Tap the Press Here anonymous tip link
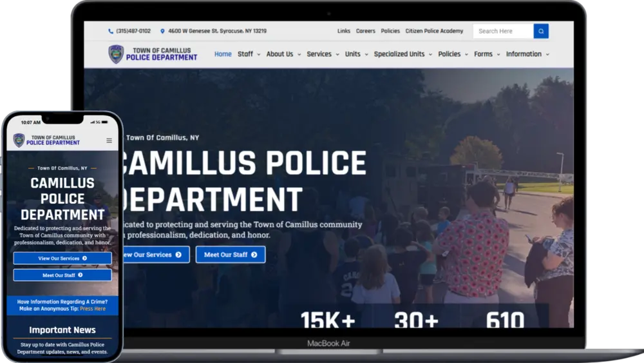 pyautogui.click(x=93, y=309)
